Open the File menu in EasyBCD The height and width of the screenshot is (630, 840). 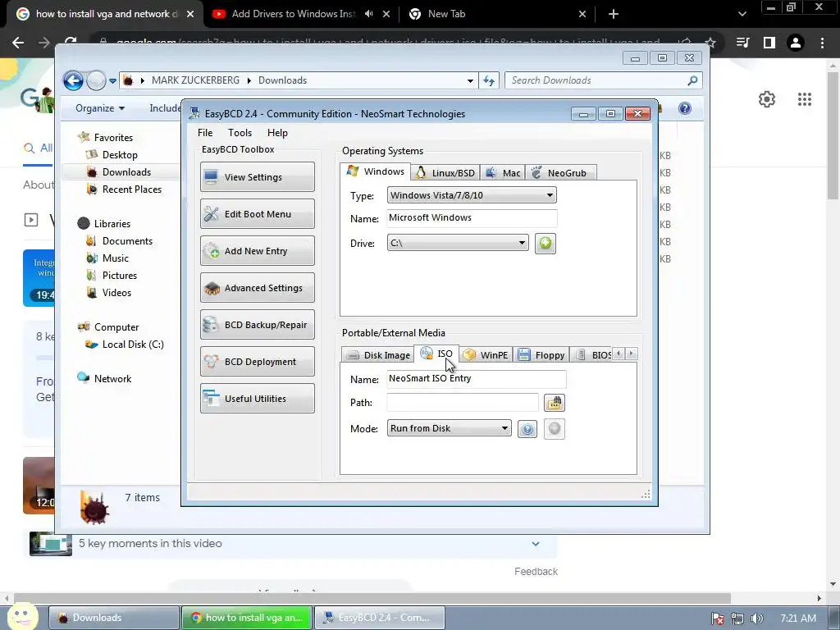pos(204,133)
